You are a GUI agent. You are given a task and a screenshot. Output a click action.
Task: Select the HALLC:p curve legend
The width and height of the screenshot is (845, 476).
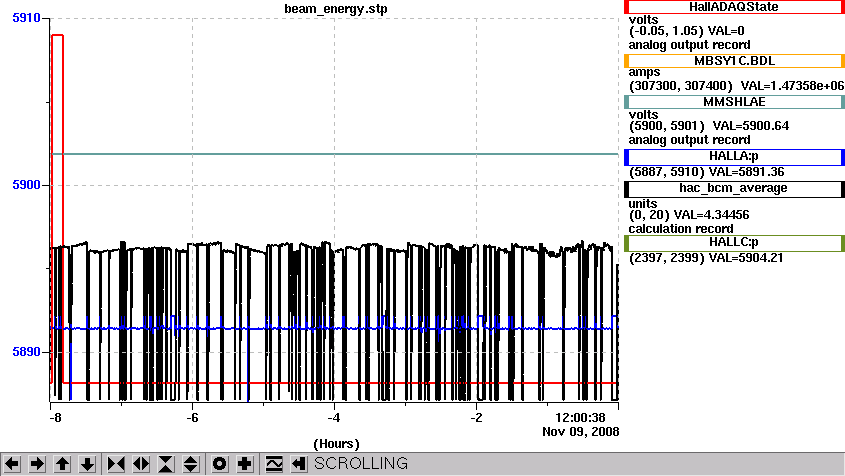pyautogui.click(x=734, y=243)
